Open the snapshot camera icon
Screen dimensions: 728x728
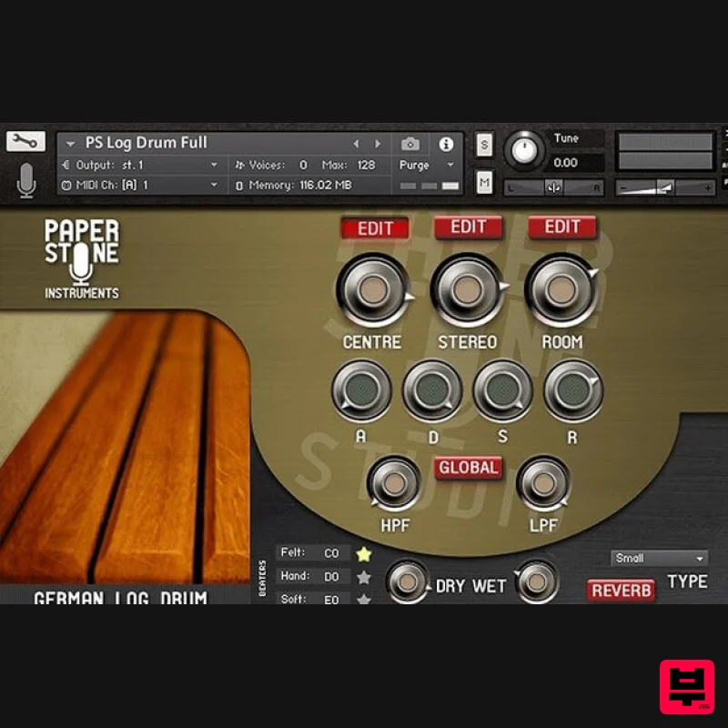tap(409, 144)
